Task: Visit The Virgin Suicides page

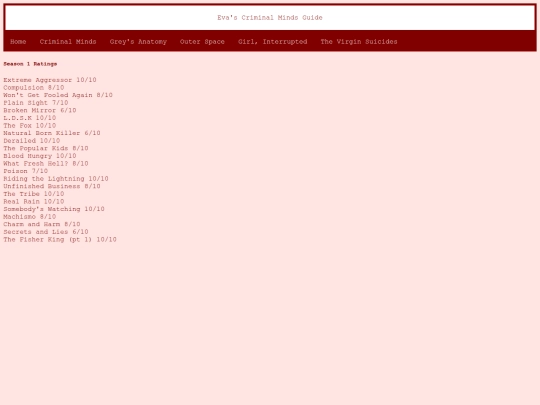Action: (359, 42)
